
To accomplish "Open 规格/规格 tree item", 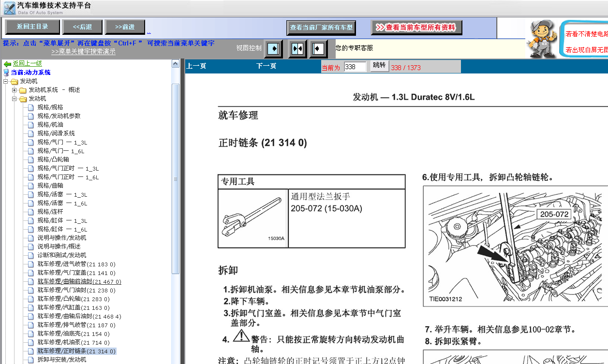I will coord(50,107).
